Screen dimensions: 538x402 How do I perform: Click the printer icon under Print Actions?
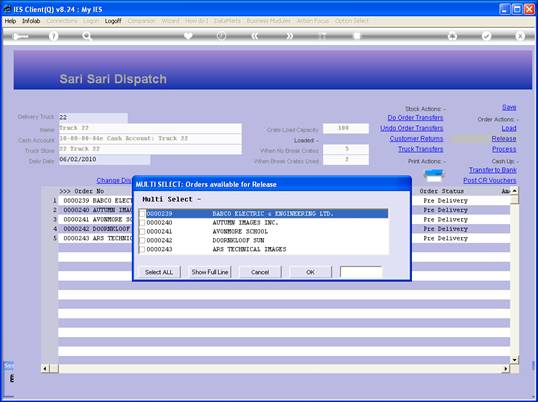(x=434, y=175)
